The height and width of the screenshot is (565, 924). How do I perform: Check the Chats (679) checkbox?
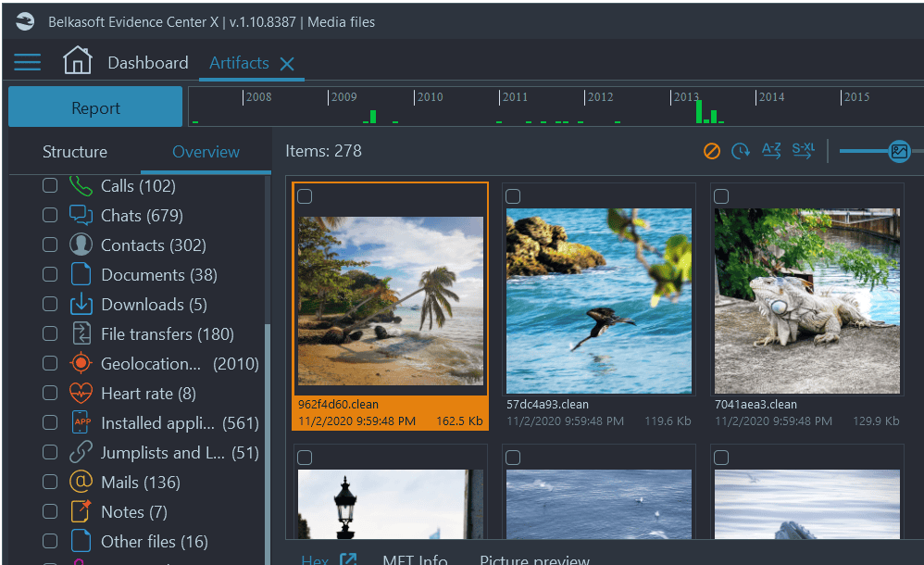click(50, 215)
